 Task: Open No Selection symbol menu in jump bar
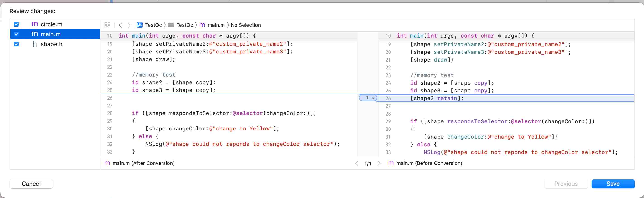pyautogui.click(x=246, y=25)
